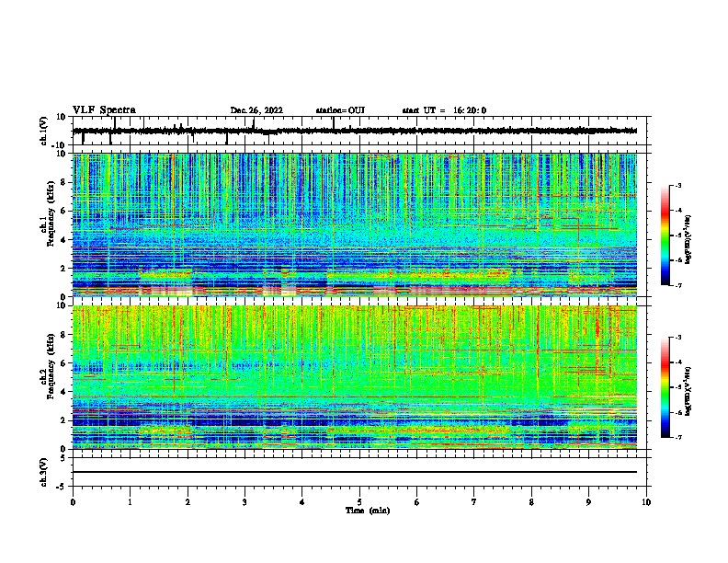Click the "6" tick on the time axis
Screen dimensions: 728x563
click(x=417, y=502)
